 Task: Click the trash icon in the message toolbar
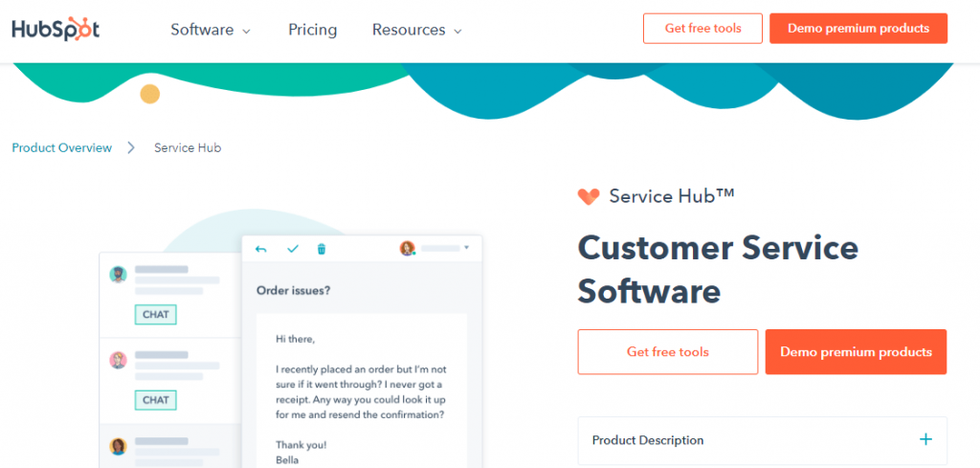point(322,249)
